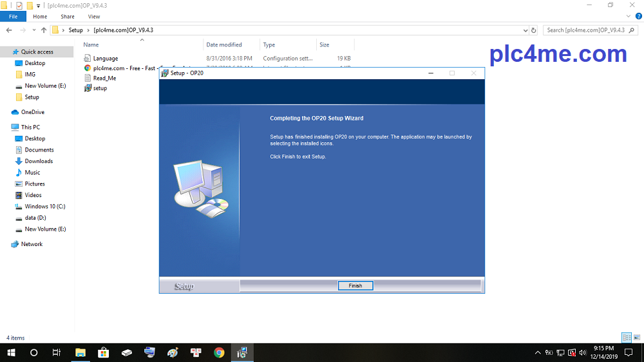Refresh the current folder view
Image resolution: width=644 pixels, height=362 pixels.
point(534,30)
